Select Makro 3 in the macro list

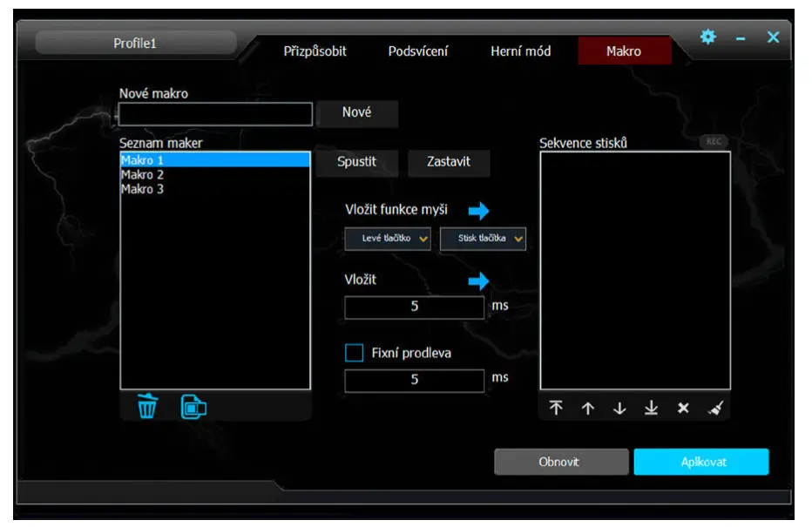[x=215, y=189]
